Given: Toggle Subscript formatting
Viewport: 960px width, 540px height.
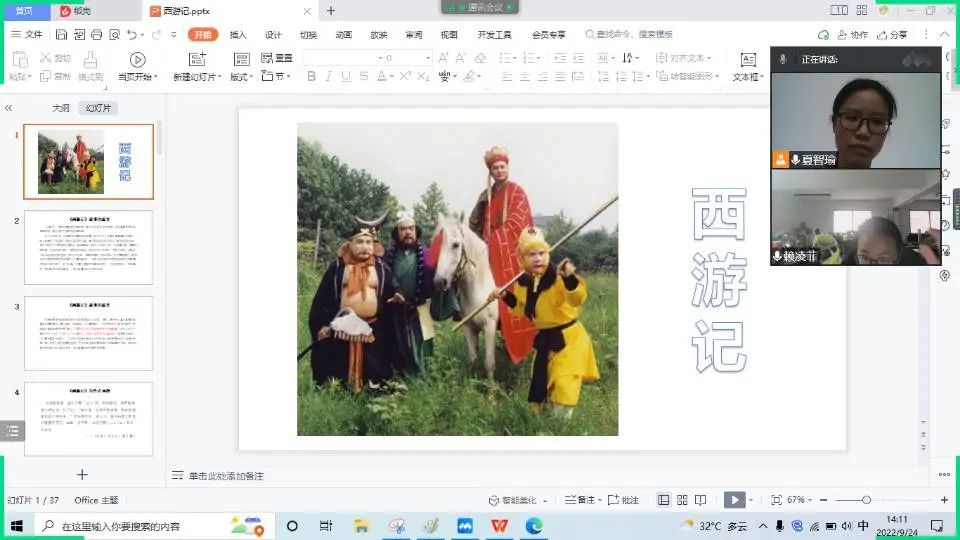Looking at the screenshot, I should tap(423, 76).
